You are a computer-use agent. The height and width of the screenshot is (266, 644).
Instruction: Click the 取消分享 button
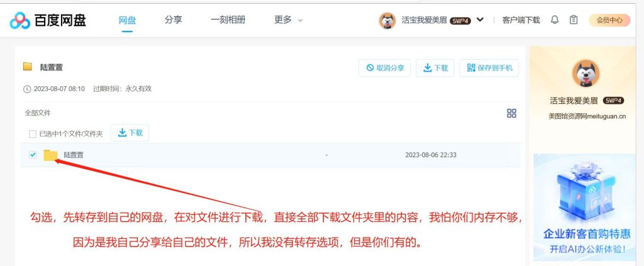[x=384, y=68]
